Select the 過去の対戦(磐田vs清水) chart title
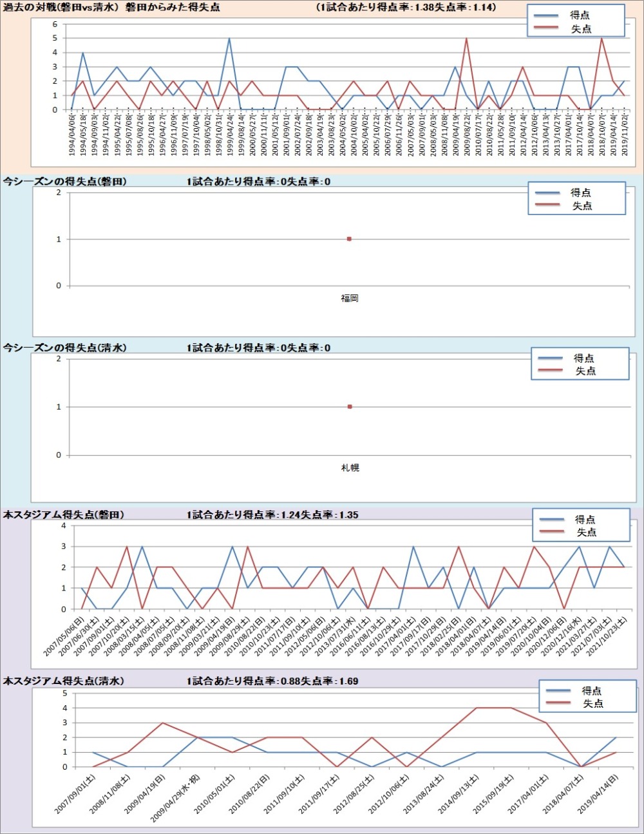Screen dimensions: 644x834 111,7
